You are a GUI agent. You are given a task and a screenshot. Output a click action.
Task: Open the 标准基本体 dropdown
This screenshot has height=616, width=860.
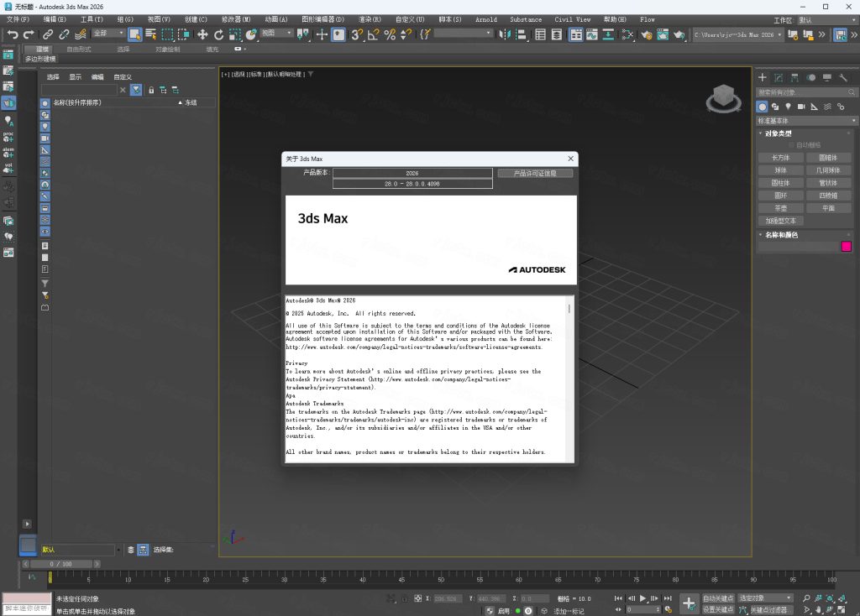click(x=805, y=120)
